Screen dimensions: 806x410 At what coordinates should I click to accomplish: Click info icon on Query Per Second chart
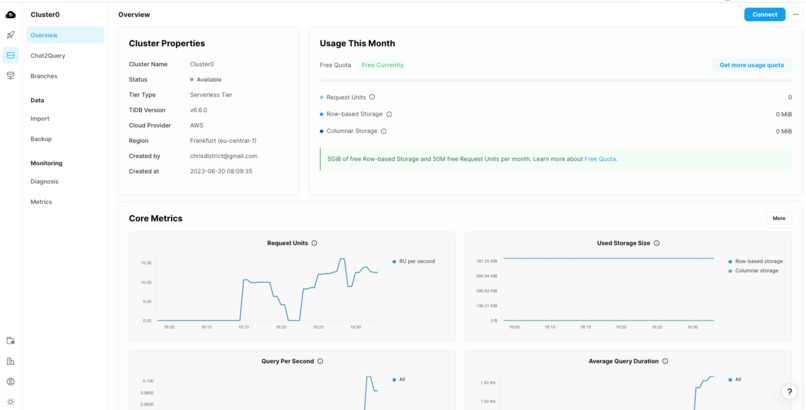point(320,361)
